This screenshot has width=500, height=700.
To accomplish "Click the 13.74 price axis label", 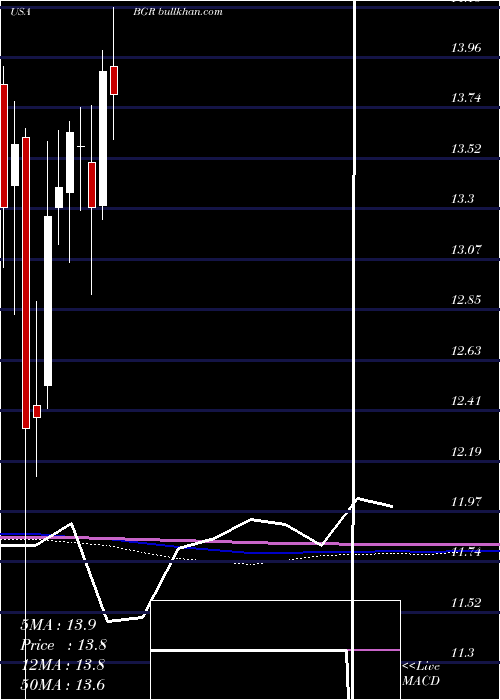I will [x=466, y=98].
